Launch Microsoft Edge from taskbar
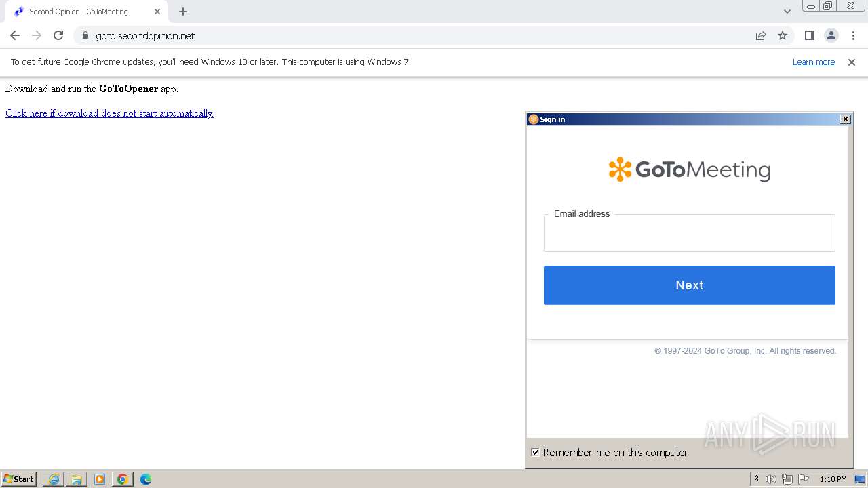 coord(146,479)
